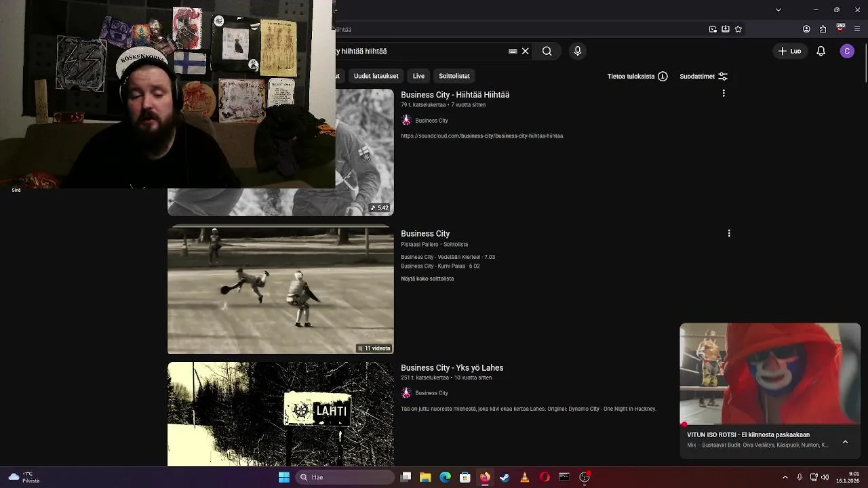The height and width of the screenshot is (488, 868).
Task: Open the list all tabs dropdown
Action: click(x=778, y=9)
